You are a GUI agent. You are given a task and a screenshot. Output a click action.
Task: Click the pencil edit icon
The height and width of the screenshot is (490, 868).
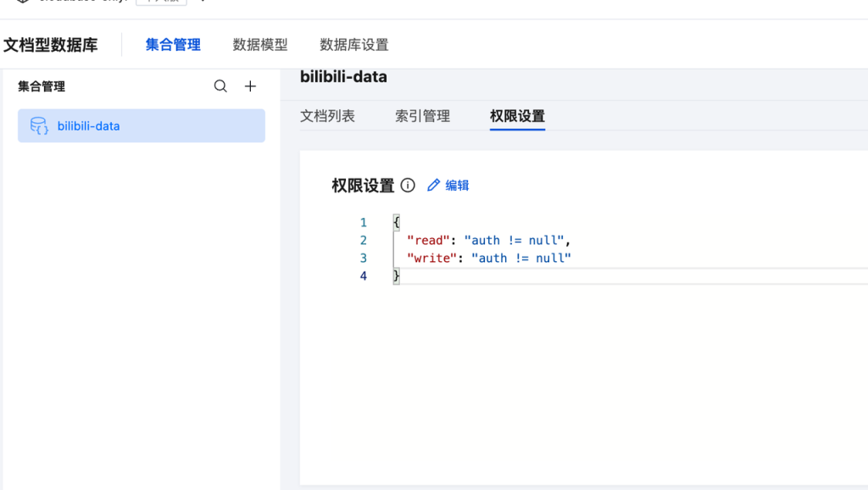click(x=434, y=186)
